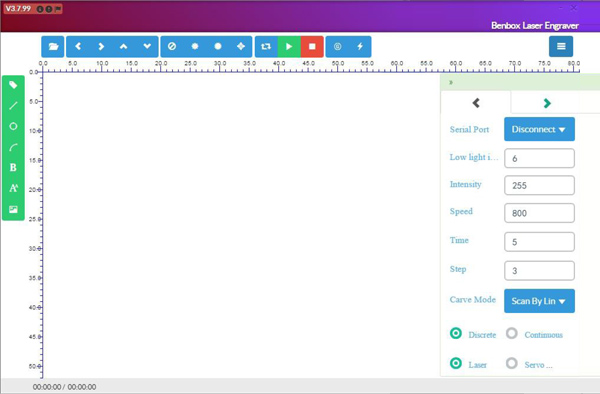Screen dimensions: 600x394
Task: Switch to the right-arrow settings tab
Action: pyautogui.click(x=547, y=103)
